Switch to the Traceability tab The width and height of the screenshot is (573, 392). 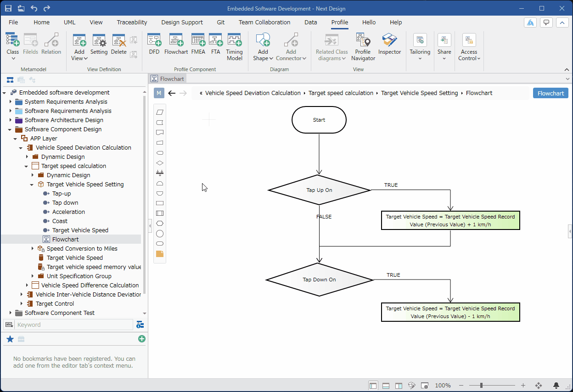coord(132,22)
